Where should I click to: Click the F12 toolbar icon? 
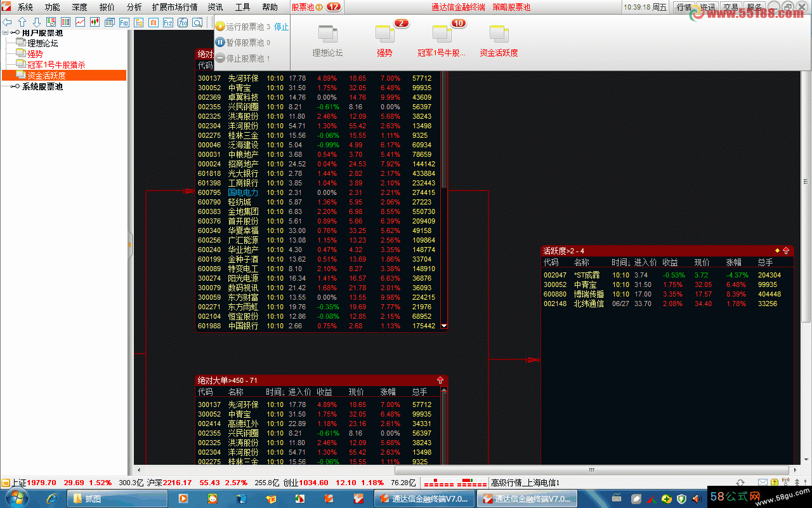pos(168,22)
